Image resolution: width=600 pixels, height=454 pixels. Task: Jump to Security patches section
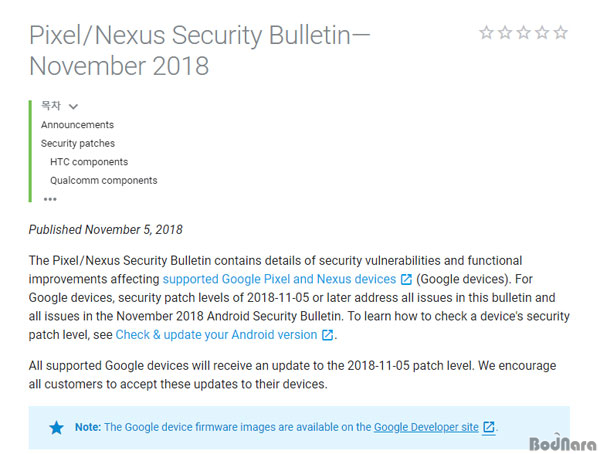(x=78, y=143)
